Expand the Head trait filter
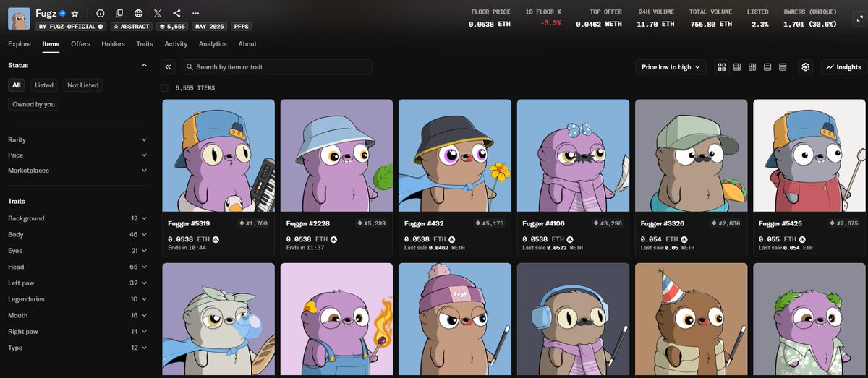 coord(77,267)
